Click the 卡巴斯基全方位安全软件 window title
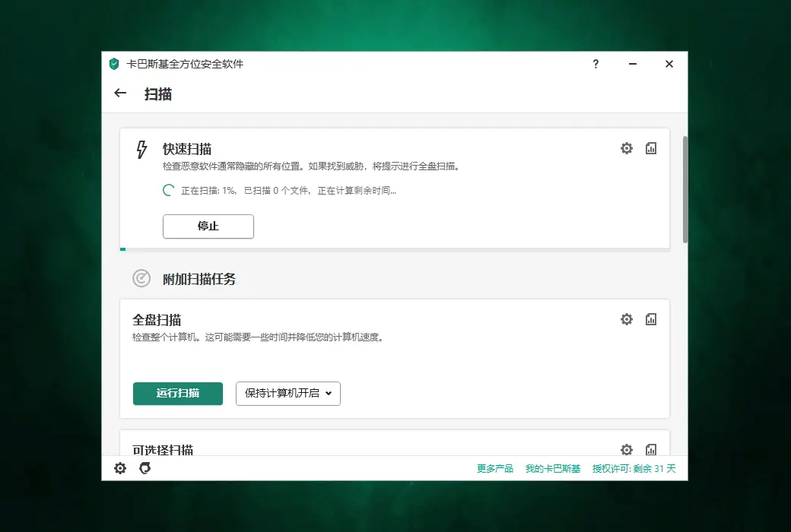 [x=185, y=64]
